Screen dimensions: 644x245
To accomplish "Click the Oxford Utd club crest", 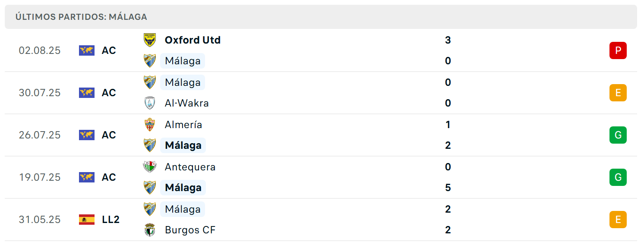I will pos(149,40).
